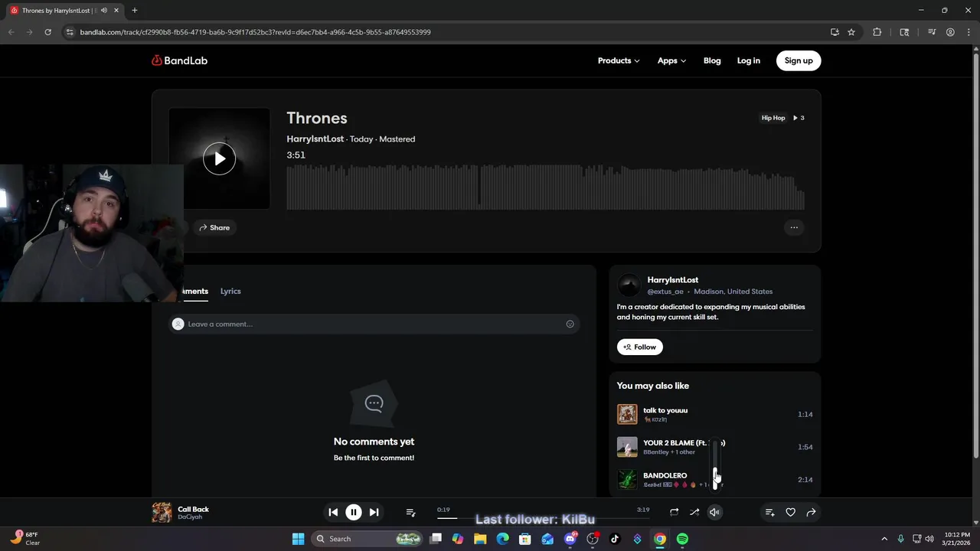Viewport: 980px width, 551px height.
Task: Toggle shuffle in the player
Action: 694,512
